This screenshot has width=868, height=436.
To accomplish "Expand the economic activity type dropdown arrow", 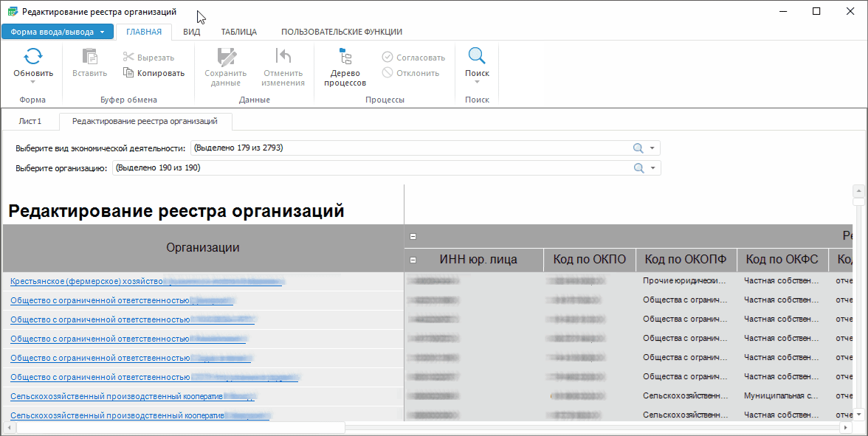I will click(652, 148).
